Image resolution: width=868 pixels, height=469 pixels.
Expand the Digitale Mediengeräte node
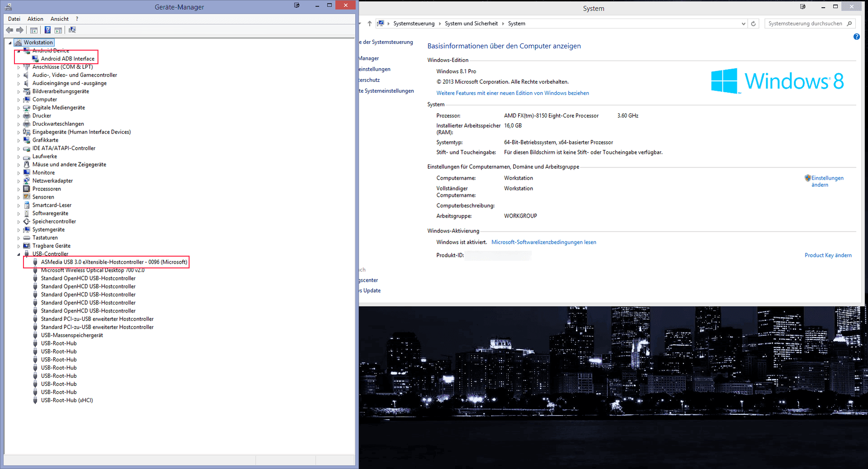[x=19, y=108]
